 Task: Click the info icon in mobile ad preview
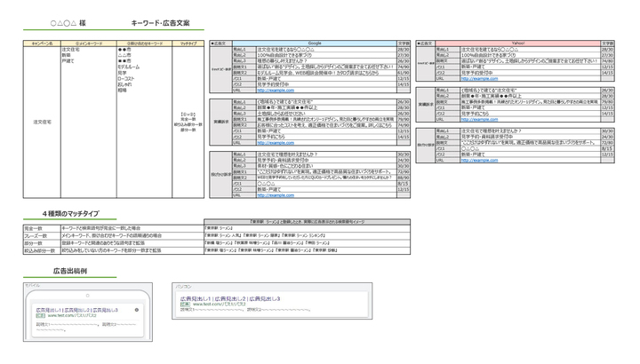(137, 309)
